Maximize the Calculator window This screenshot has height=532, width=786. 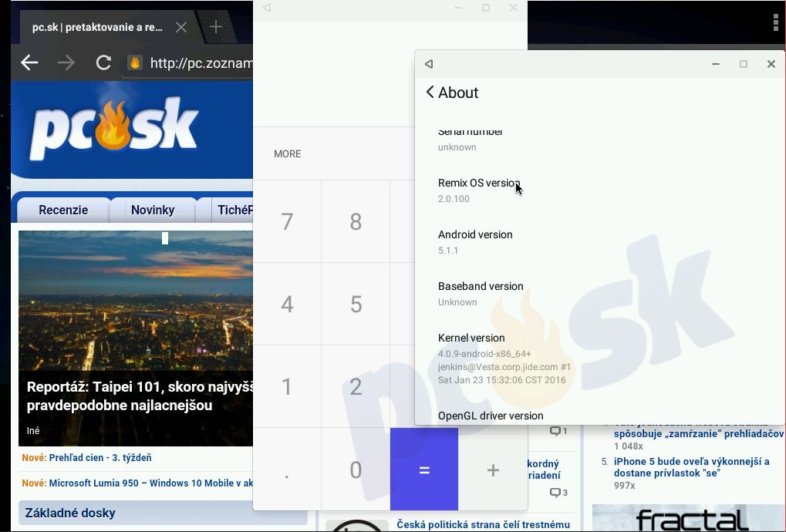486,8
